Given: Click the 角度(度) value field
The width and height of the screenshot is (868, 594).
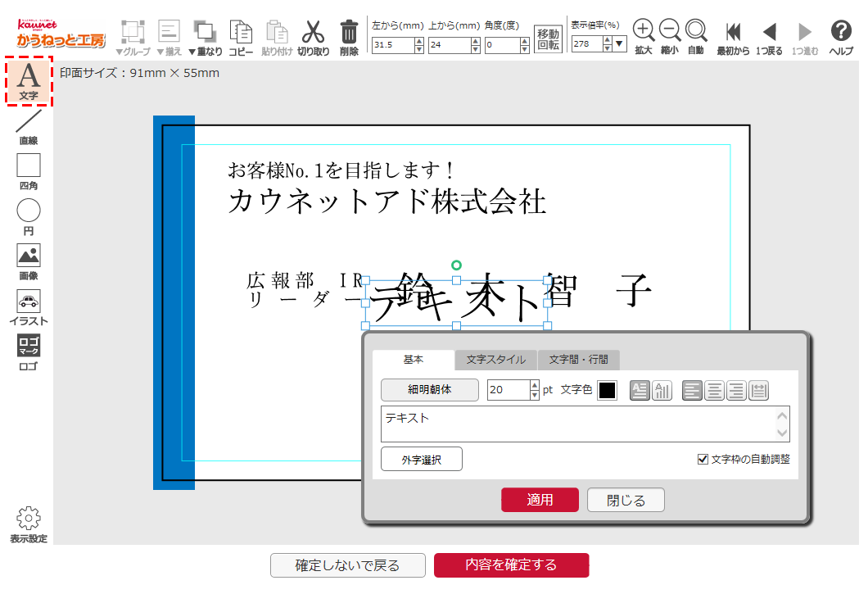Looking at the screenshot, I should (x=502, y=45).
